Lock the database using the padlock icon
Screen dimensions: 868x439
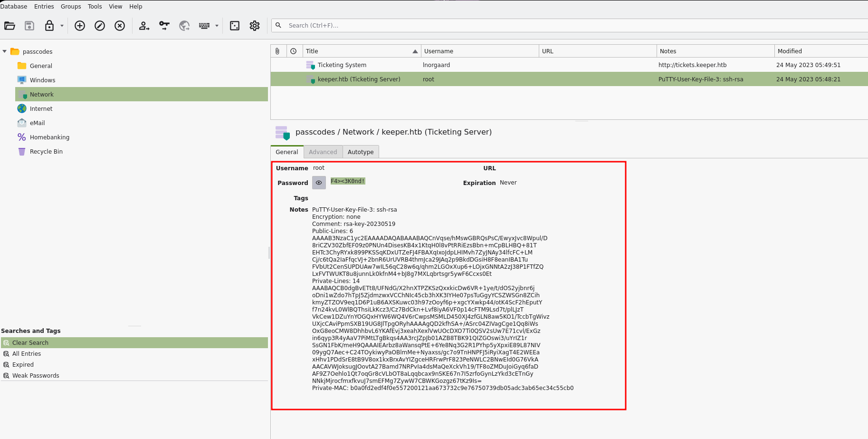coord(49,26)
